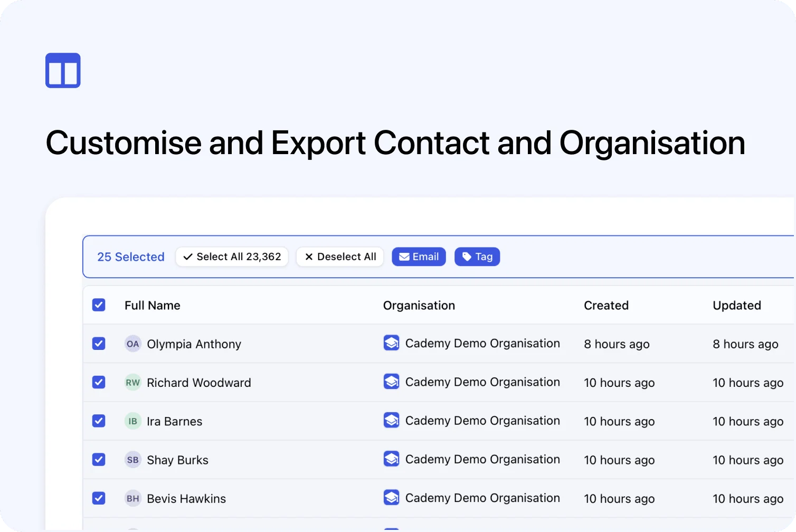Uncheck the Shay Burks row checkbox

pyautogui.click(x=99, y=460)
